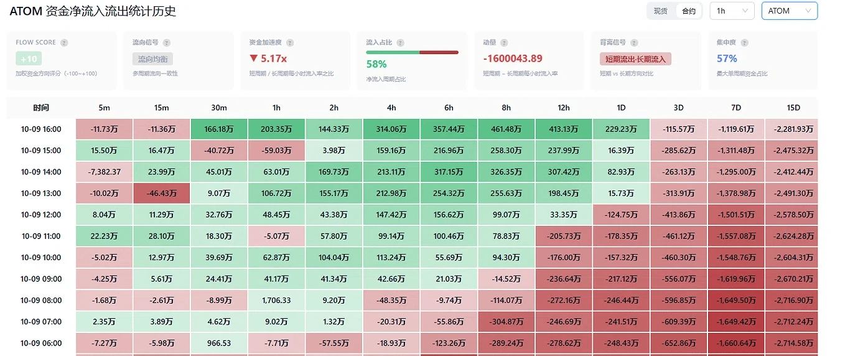The height and width of the screenshot is (356, 868).
Task: Click the -1,119.61万 cell
Action: pyautogui.click(x=736, y=129)
